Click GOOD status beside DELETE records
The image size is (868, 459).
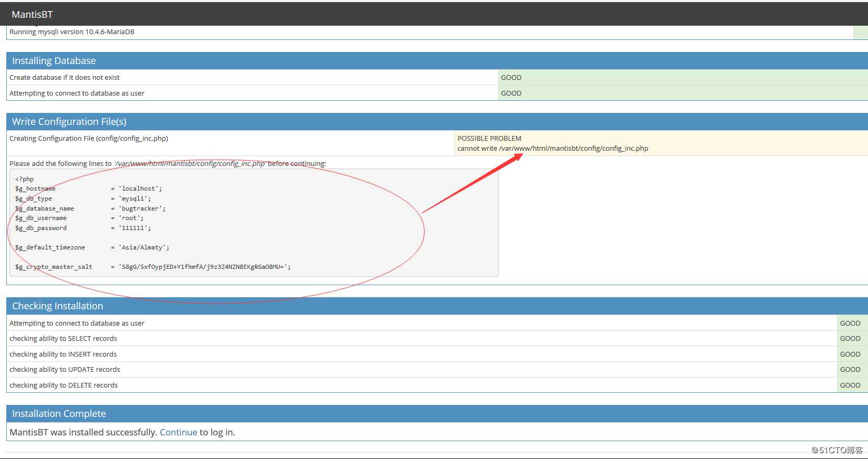pyautogui.click(x=850, y=385)
